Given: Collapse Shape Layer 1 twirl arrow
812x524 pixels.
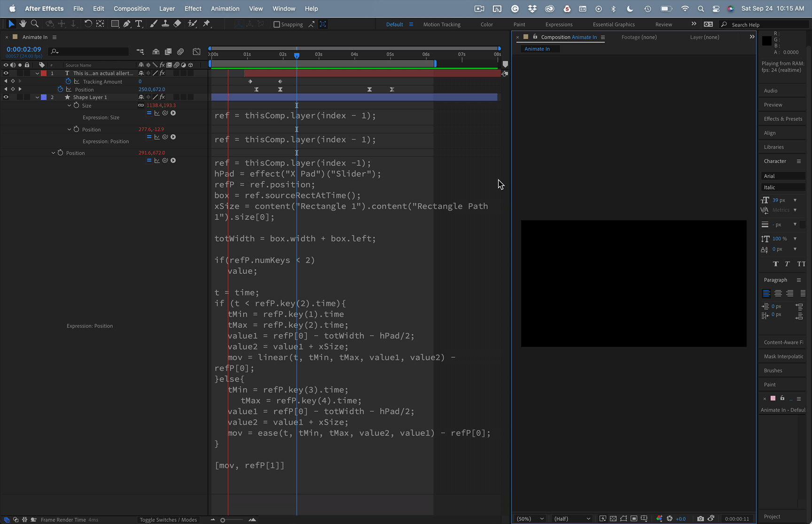Looking at the screenshot, I should [37, 97].
